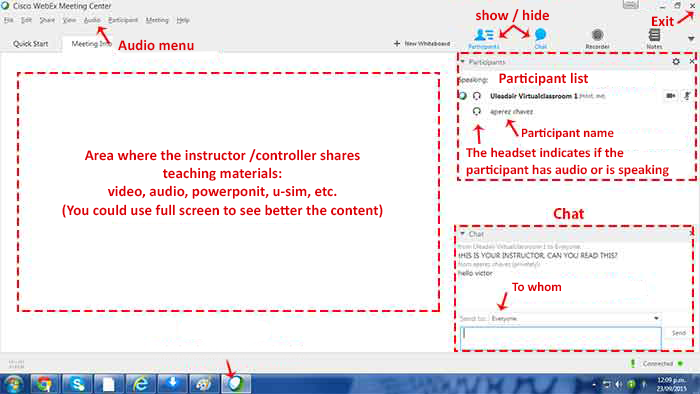700x394 pixels.
Task: Collapse the Chat panel header triangle
Action: (x=463, y=233)
